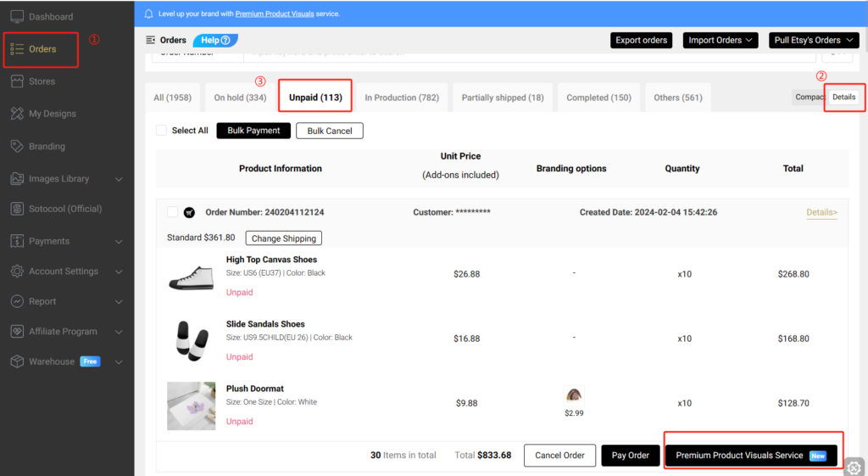Expand the Account Settings submenu chevron
The width and height of the screenshot is (868, 476).
119,272
